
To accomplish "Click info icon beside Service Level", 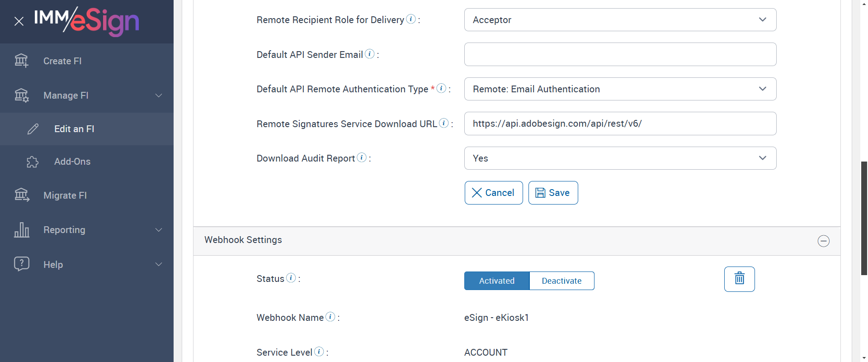I will pos(319,352).
